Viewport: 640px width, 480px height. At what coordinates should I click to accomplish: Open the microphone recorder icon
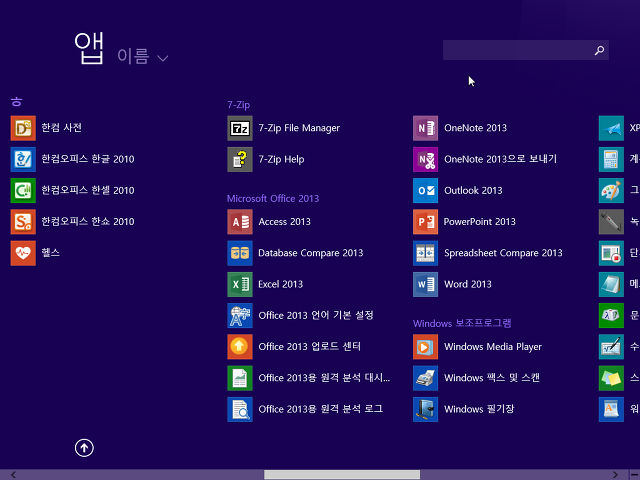pos(611,222)
